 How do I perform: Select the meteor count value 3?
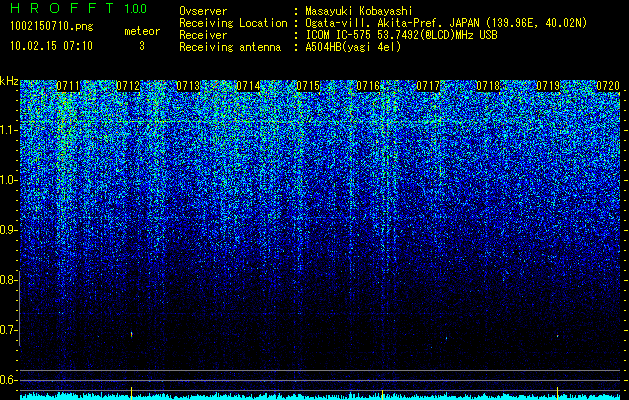coord(142,46)
